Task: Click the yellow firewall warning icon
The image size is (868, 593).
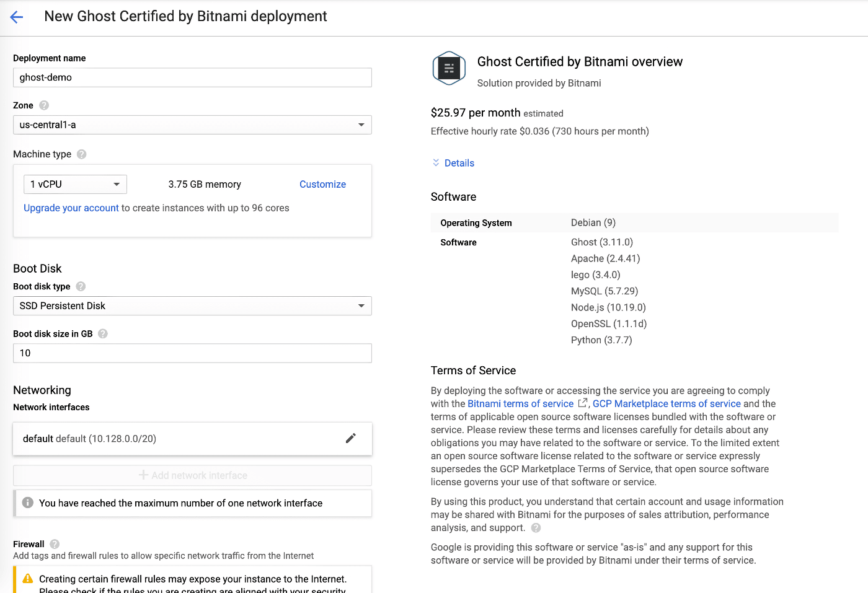Action: [28, 579]
